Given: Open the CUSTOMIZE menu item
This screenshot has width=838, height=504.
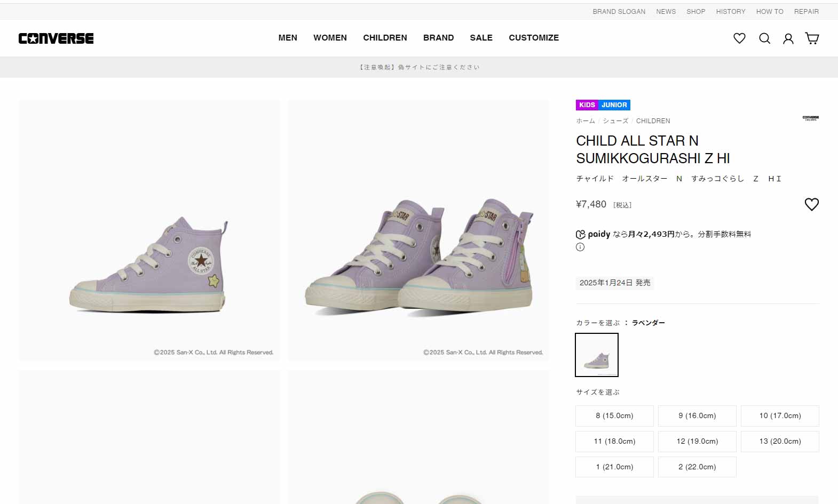Looking at the screenshot, I should pyautogui.click(x=534, y=38).
